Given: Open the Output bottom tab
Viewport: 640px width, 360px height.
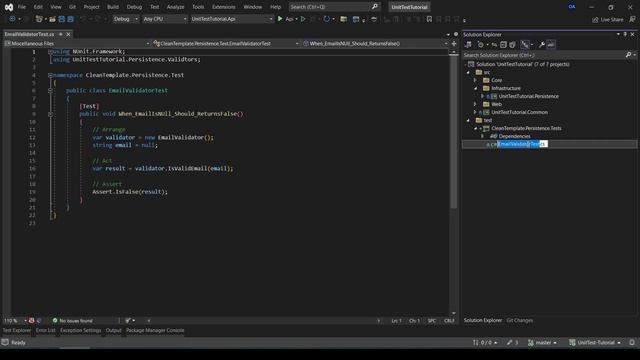Looking at the screenshot, I should tap(113, 330).
